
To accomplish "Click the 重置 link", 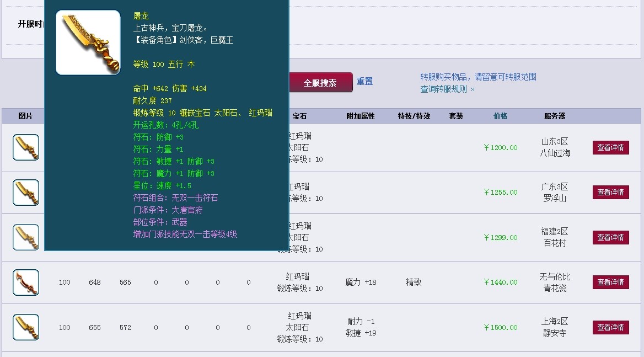I will (x=364, y=82).
